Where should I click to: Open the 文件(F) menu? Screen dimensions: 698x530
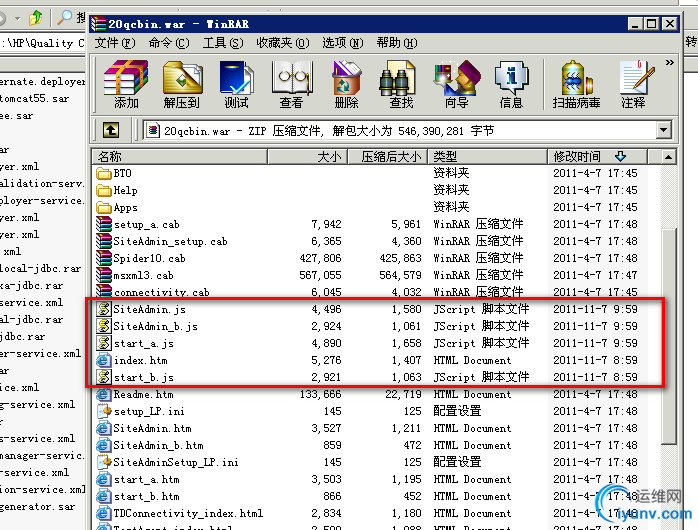[x=115, y=43]
